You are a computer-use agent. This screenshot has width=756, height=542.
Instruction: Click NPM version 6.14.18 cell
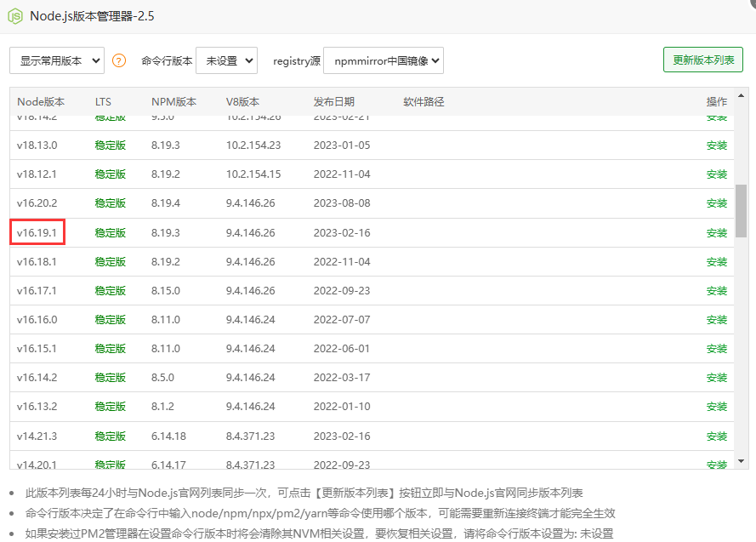(168, 436)
